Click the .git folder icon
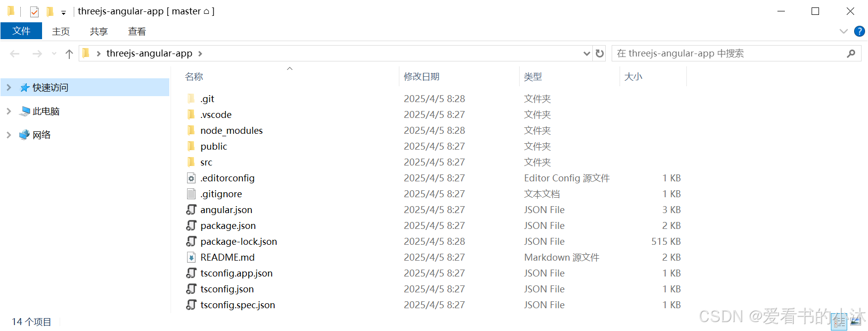Screen dimensions: 868x331 click(191, 99)
